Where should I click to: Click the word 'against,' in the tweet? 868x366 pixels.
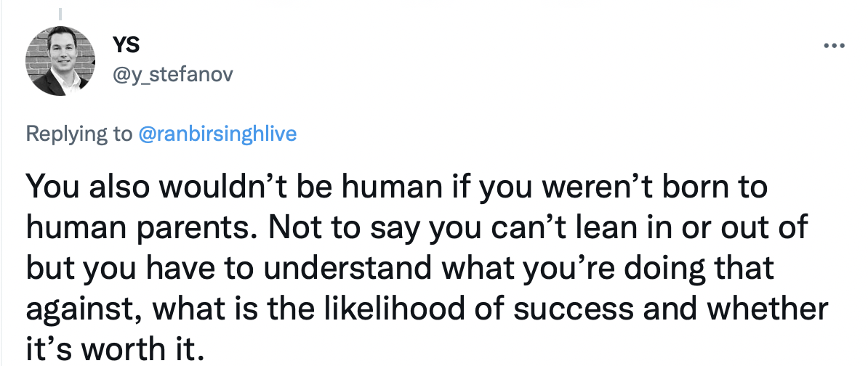[84, 310]
